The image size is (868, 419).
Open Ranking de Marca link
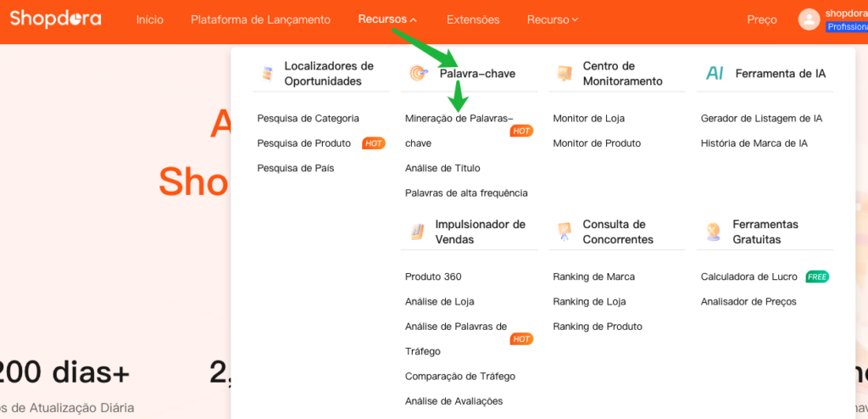click(x=593, y=277)
